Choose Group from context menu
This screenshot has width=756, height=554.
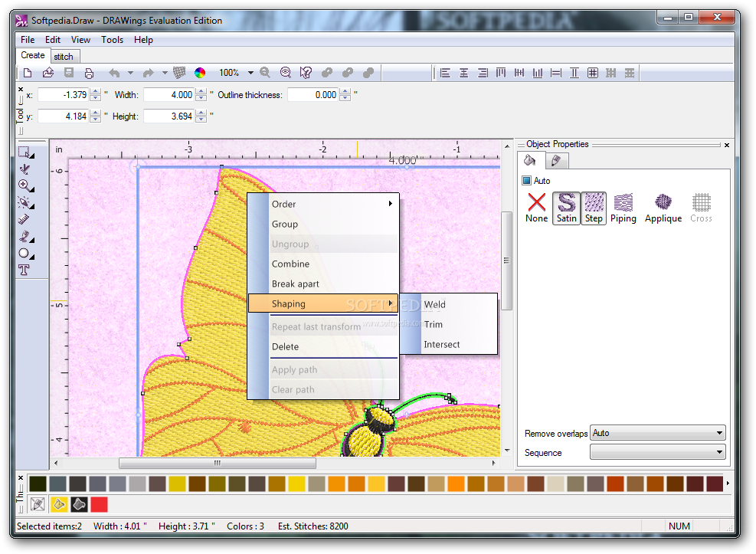[x=323, y=225]
